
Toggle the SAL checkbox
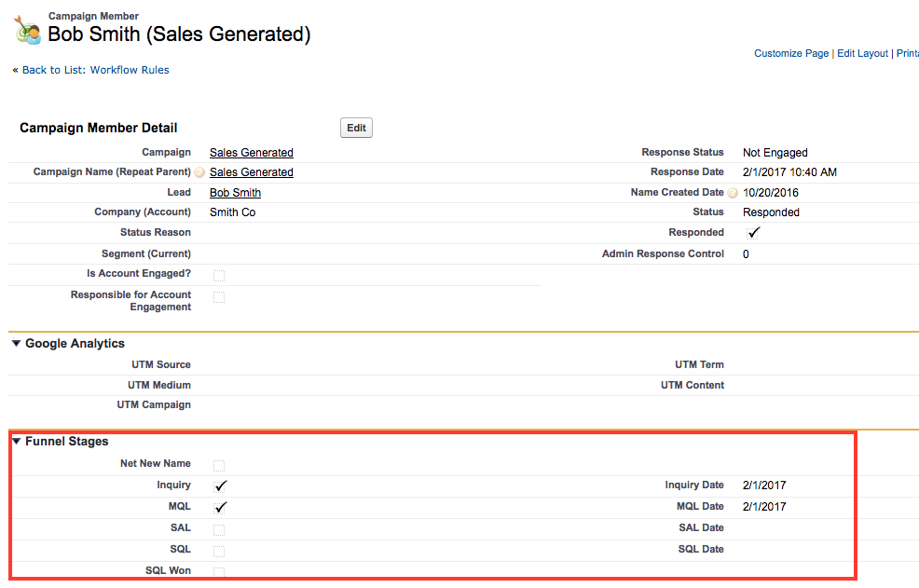click(219, 530)
